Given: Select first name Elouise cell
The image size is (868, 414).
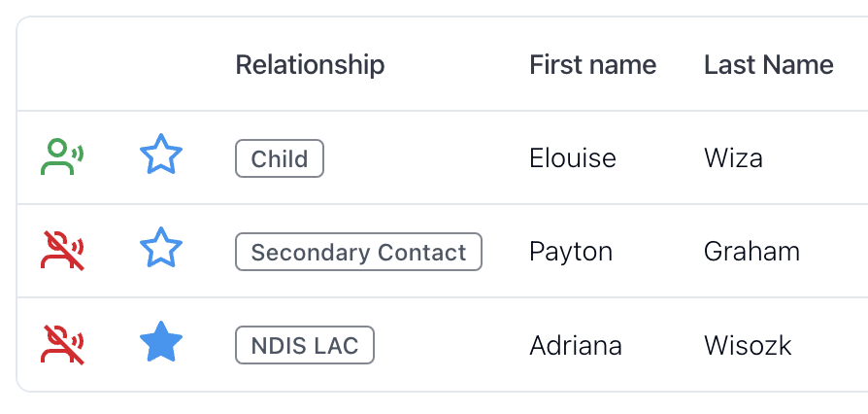Looking at the screenshot, I should click(x=573, y=158).
